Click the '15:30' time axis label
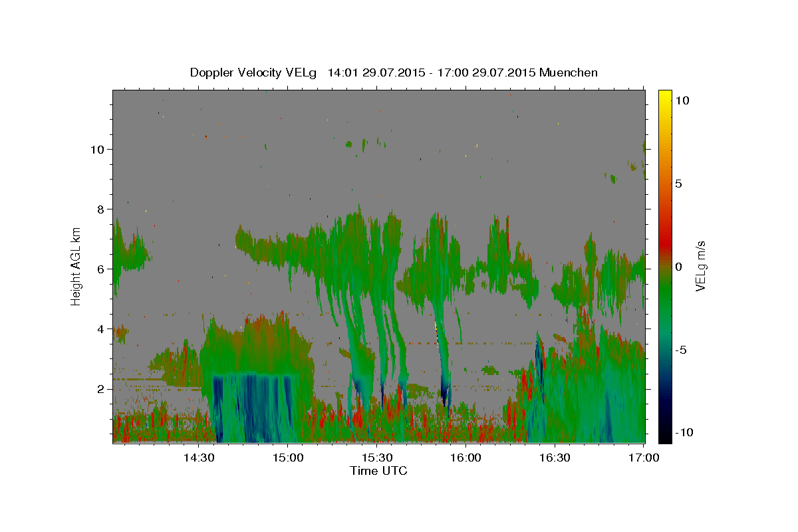Viewport: 798px width, 532px height. tap(377, 458)
